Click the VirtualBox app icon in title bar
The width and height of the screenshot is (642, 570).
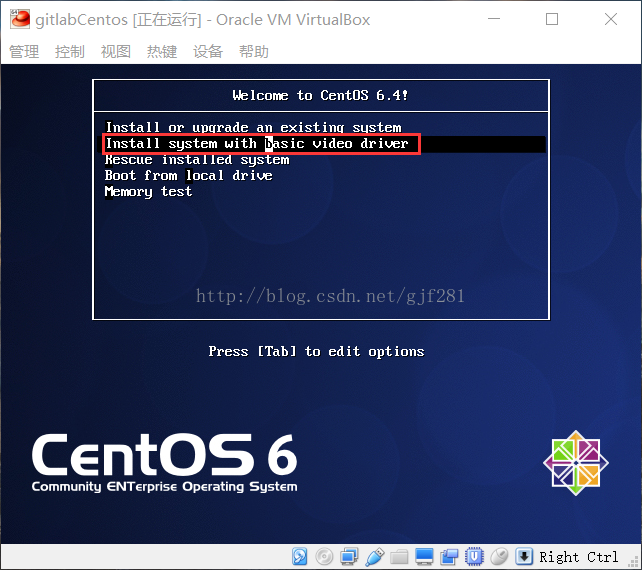point(20,19)
